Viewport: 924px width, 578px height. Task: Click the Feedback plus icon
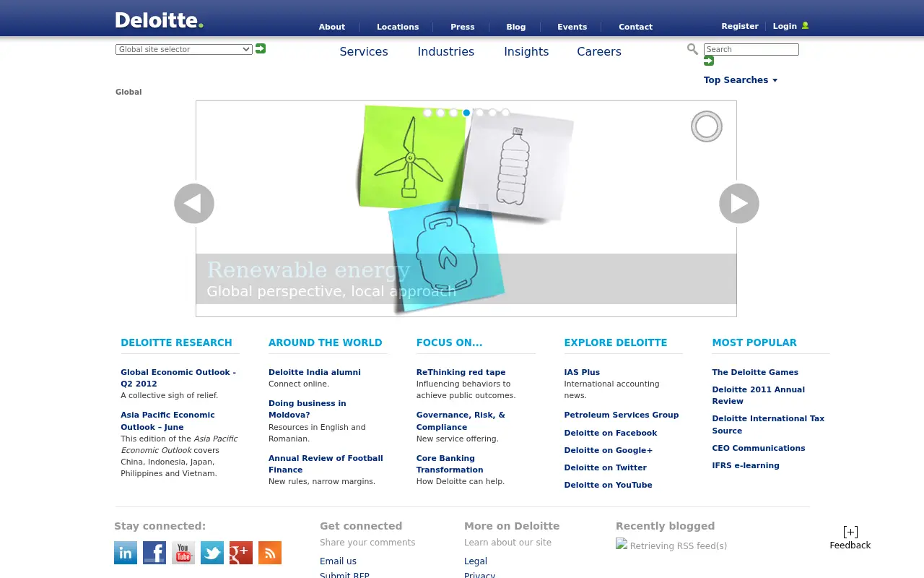coord(850,532)
